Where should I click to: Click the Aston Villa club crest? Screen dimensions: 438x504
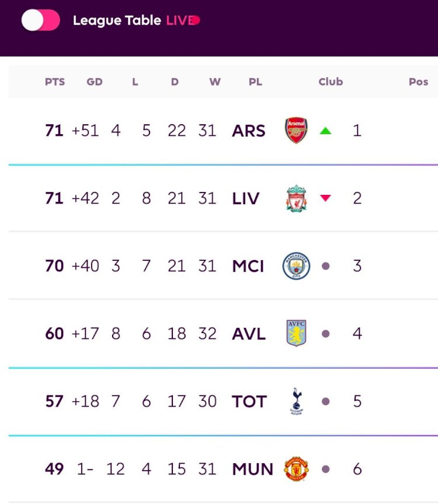pos(296,333)
